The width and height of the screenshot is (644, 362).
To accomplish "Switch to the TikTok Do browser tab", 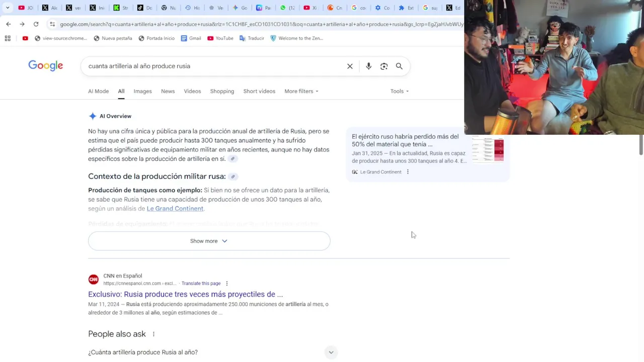I will (145, 8).
